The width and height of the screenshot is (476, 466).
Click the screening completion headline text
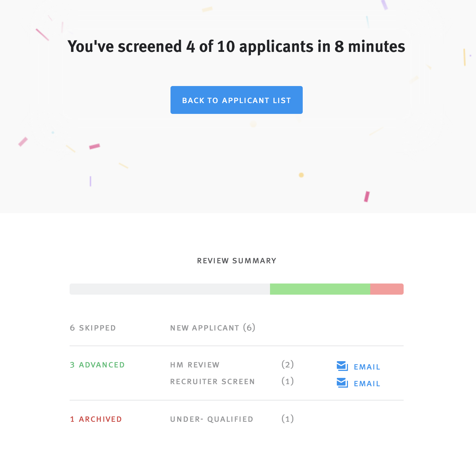236,46
